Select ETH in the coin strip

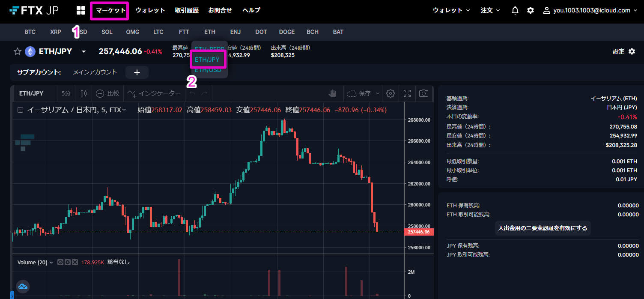210,32
